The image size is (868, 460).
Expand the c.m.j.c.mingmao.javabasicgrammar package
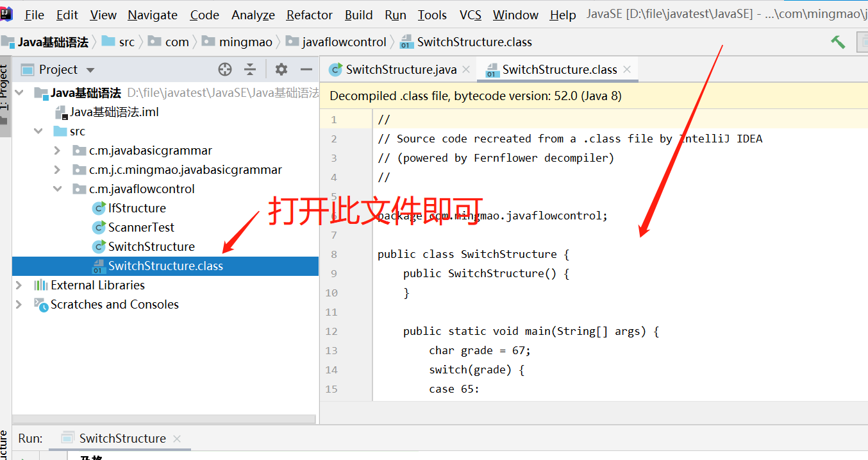tap(58, 170)
